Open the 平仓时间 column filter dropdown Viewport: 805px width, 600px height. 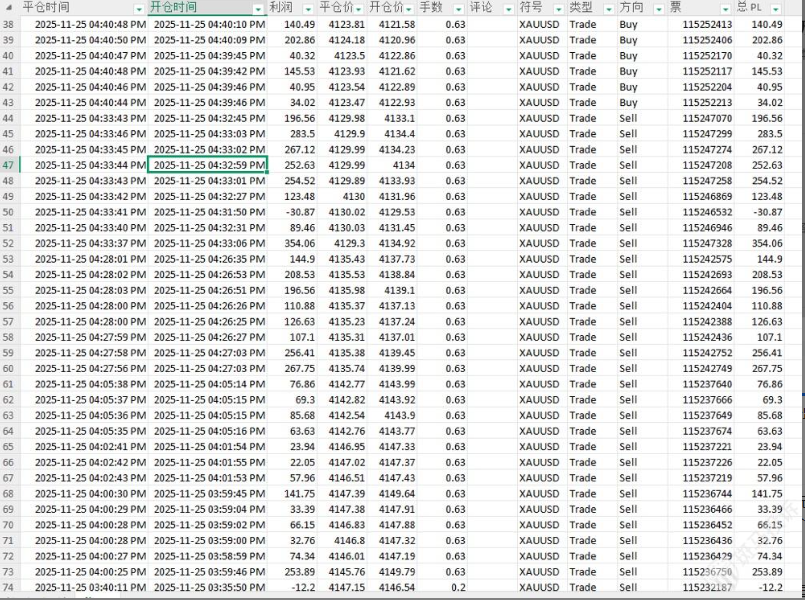tap(140, 8)
